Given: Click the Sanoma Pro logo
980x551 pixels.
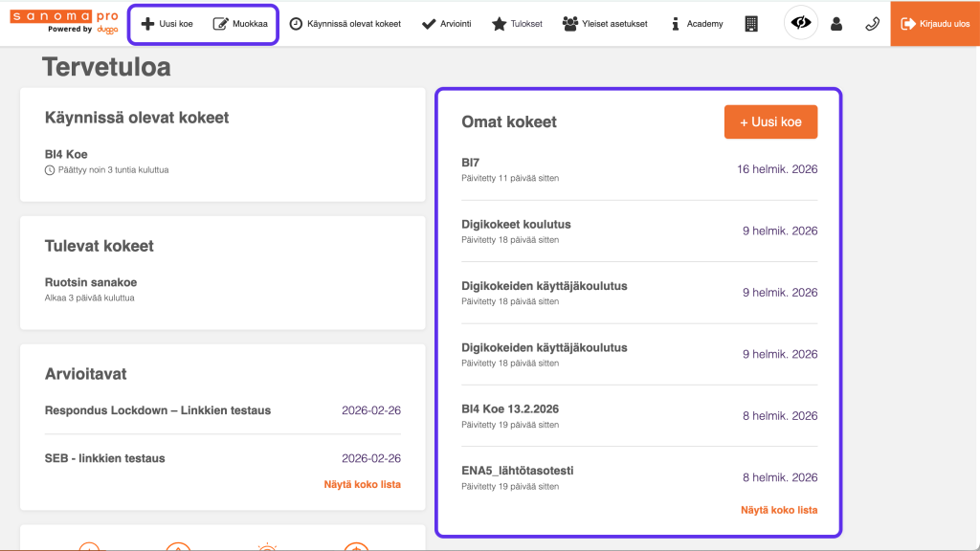Looking at the screenshot, I should [64, 22].
